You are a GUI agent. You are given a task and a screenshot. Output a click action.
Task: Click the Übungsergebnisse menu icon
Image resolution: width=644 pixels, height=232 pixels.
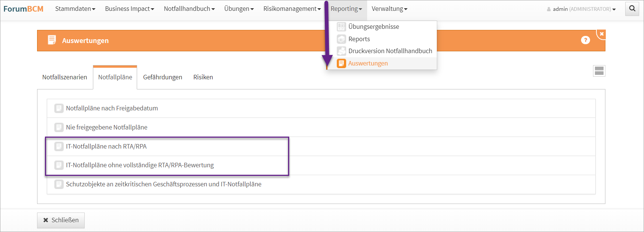pyautogui.click(x=341, y=27)
